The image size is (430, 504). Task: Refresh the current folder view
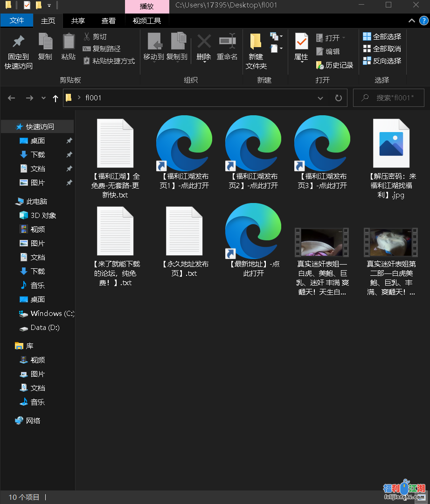(x=338, y=98)
